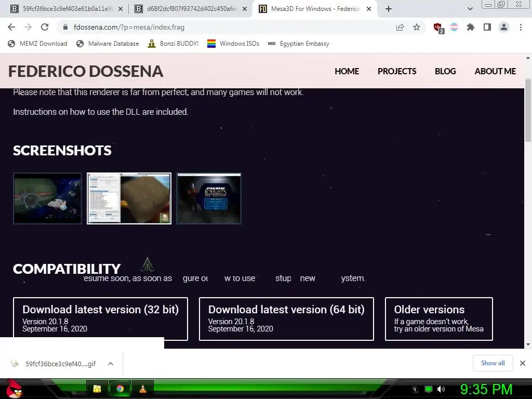
Task: Click the FEDERICO DOSSENA site title
Action: (x=86, y=71)
